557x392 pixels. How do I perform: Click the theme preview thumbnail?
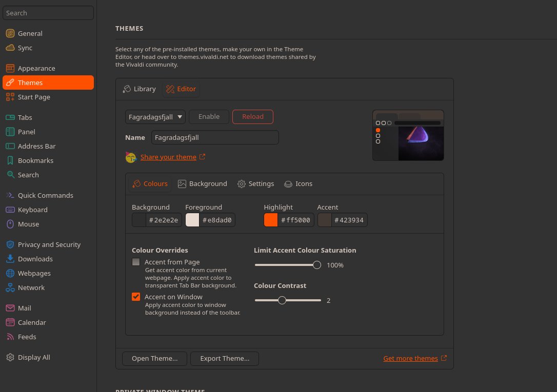tap(408, 135)
